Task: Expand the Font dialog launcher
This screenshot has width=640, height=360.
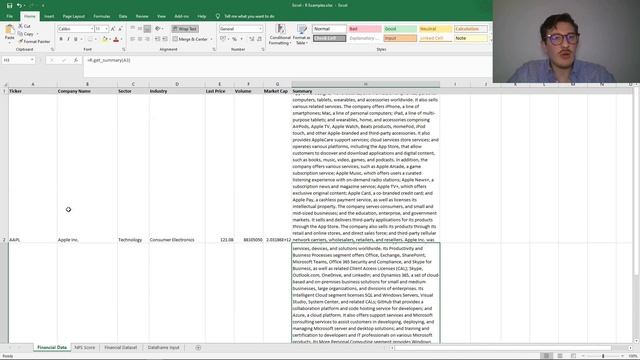Action: 124,49
